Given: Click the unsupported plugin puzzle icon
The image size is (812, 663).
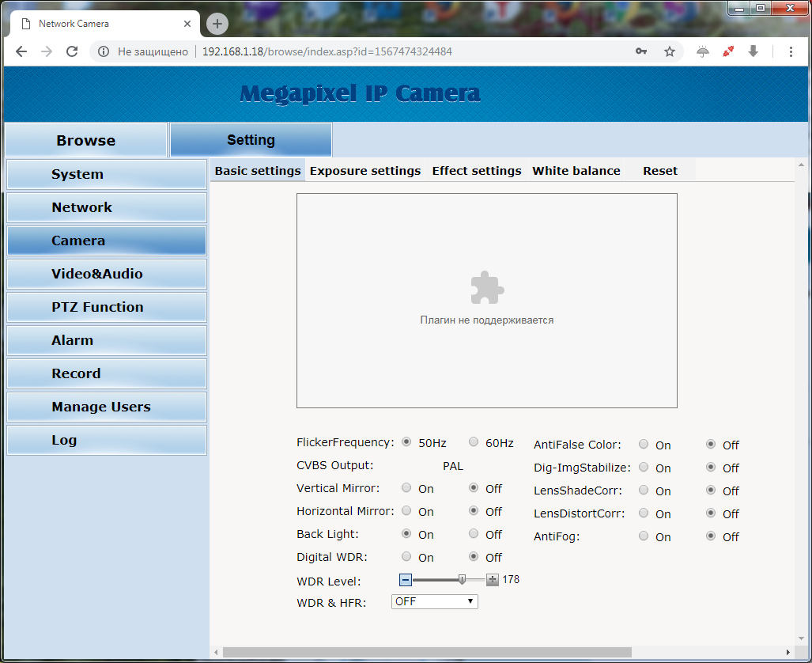Looking at the screenshot, I should point(487,288).
